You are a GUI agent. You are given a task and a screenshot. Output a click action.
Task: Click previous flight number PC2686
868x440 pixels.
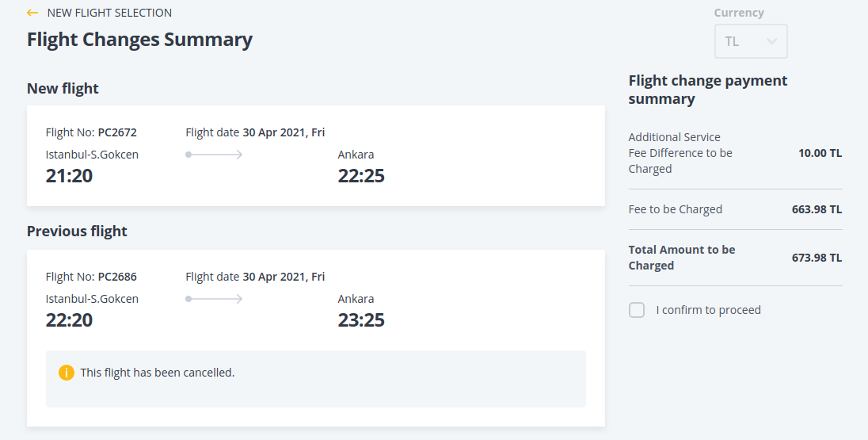[117, 277]
